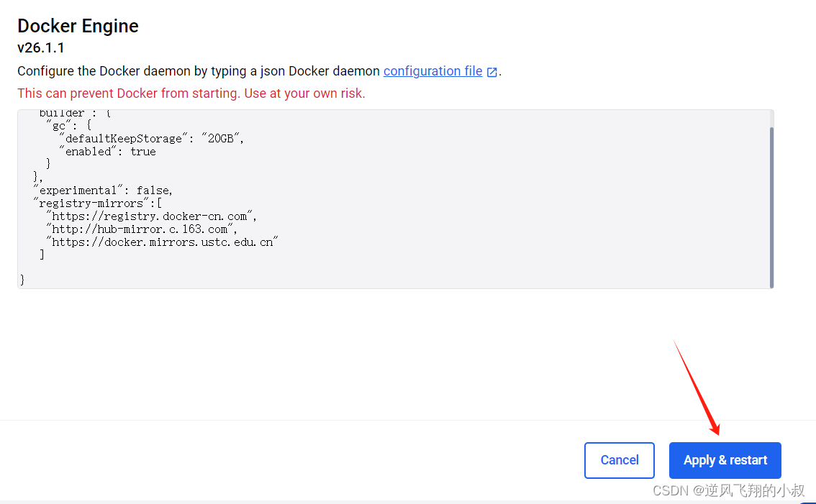Click the Docker Engine heading
This screenshot has height=504, width=816.
(x=78, y=25)
